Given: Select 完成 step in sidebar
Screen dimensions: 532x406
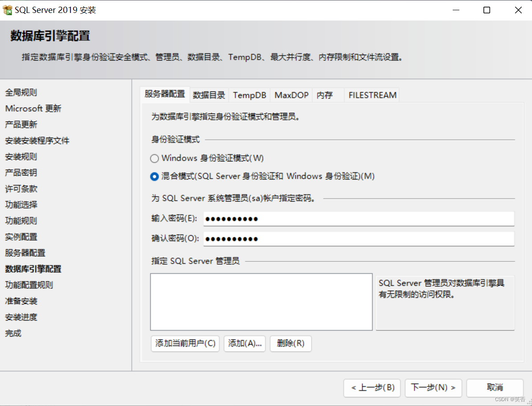Looking at the screenshot, I should click(13, 333).
